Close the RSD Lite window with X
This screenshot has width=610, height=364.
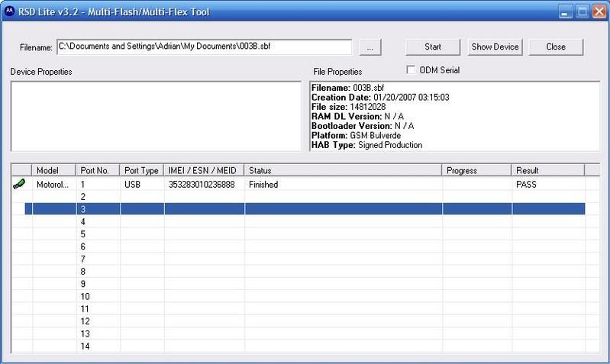click(x=599, y=11)
